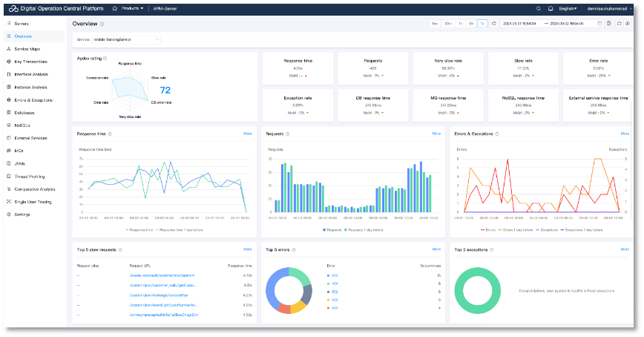The height and width of the screenshot is (337, 644).
Task: Click the info icon beside Apdex rating
Action: [x=105, y=58]
